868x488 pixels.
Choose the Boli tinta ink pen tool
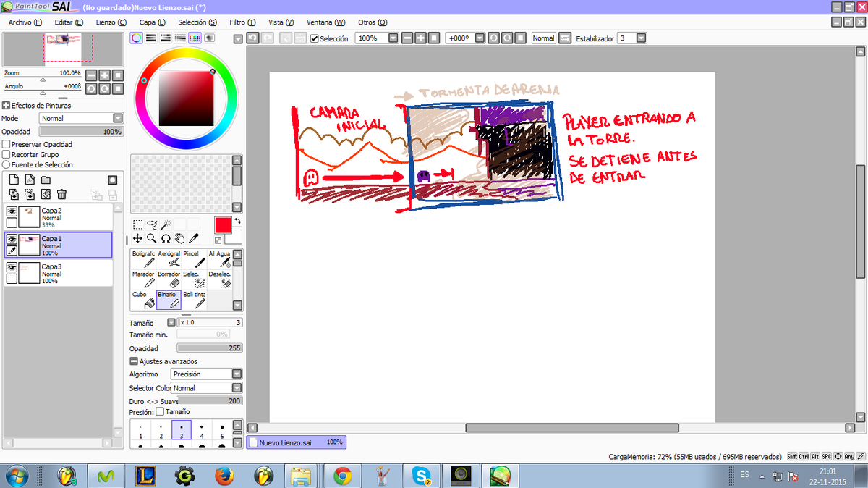pyautogui.click(x=192, y=298)
